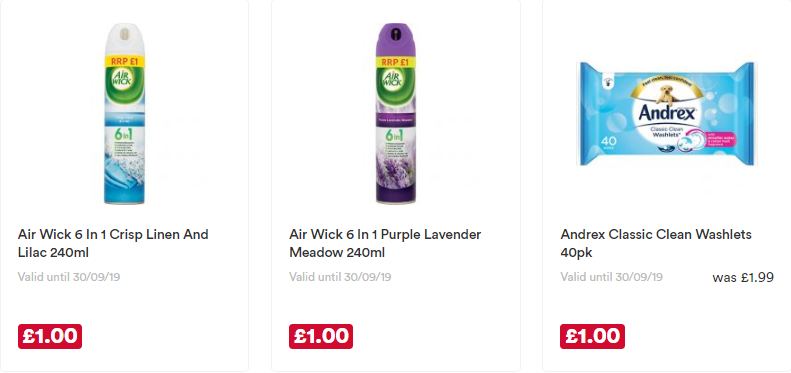
Task: Click 'Air Wick 6 In 1 Crisp Linen And Lilac 240ml' title
Action: (113, 243)
